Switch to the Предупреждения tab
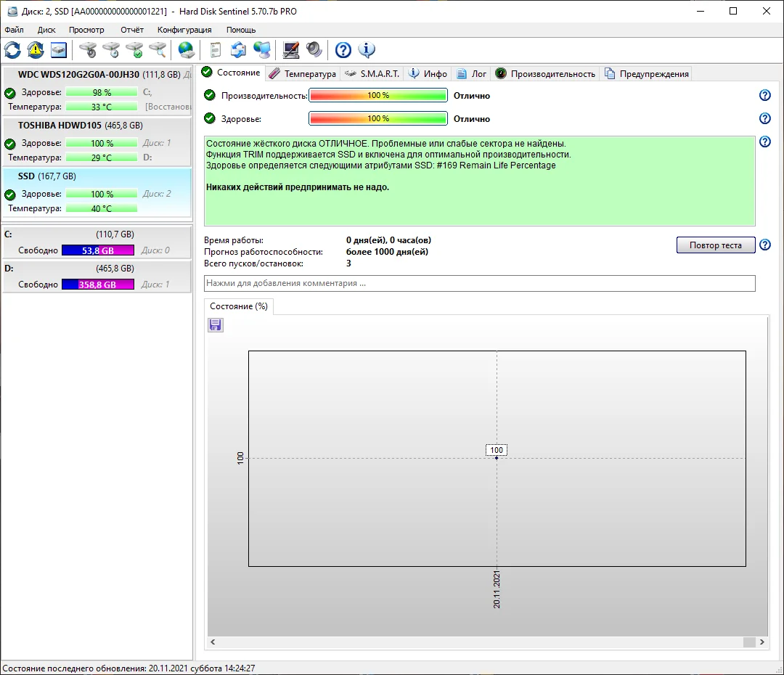Screen dimensions: 784x675 coord(647,74)
